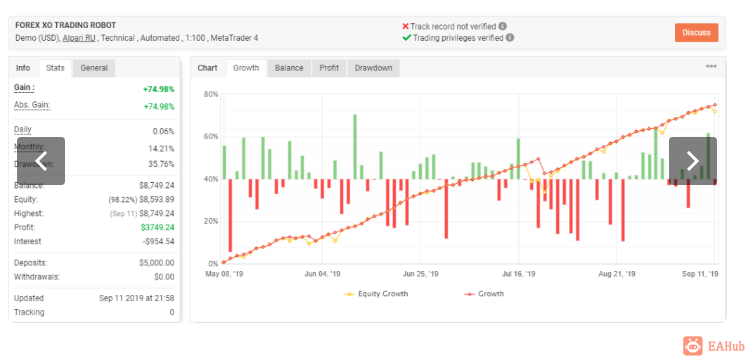Click the Updated Sep 11 2019 timestamp
This screenshot has width=754, height=361.
pos(137,298)
